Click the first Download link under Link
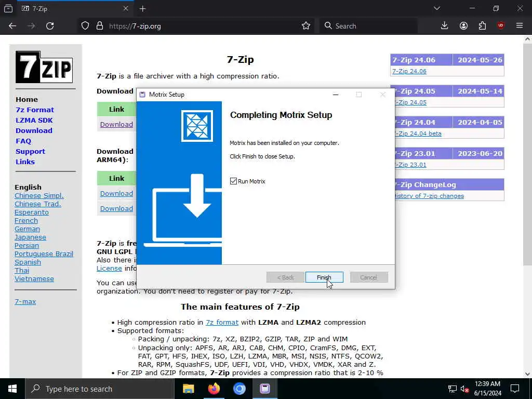 (x=116, y=125)
